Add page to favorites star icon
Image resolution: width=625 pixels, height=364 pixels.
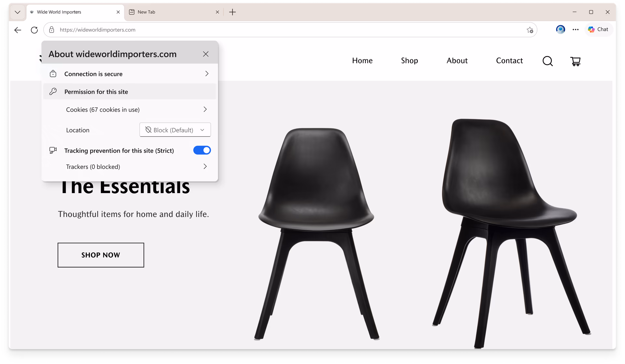point(530,30)
